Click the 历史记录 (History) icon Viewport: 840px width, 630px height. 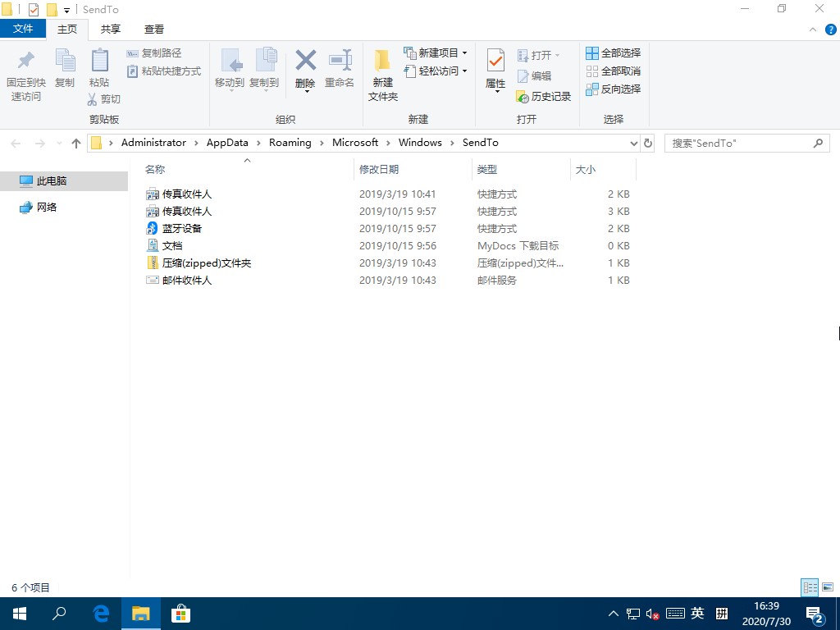544,96
